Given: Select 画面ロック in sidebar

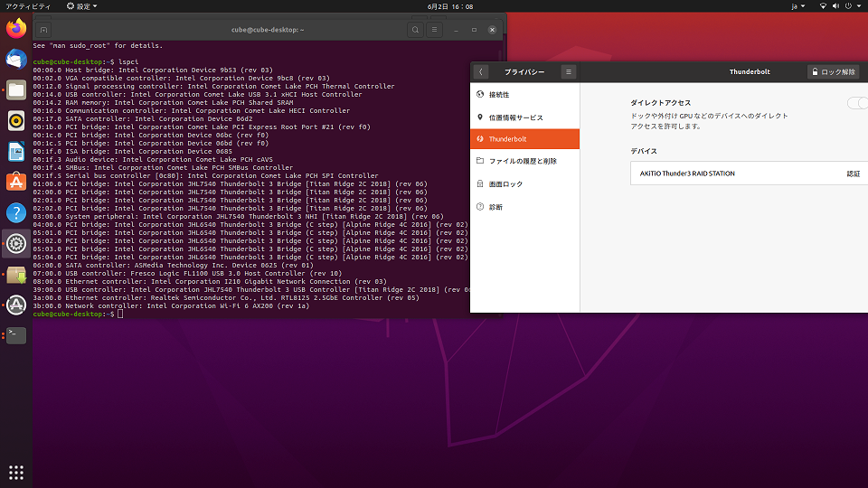Looking at the screenshot, I should 524,183.
